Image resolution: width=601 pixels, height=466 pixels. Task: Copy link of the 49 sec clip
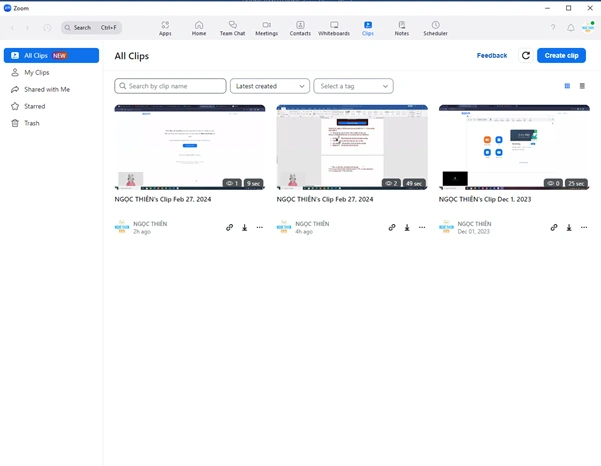click(x=392, y=227)
